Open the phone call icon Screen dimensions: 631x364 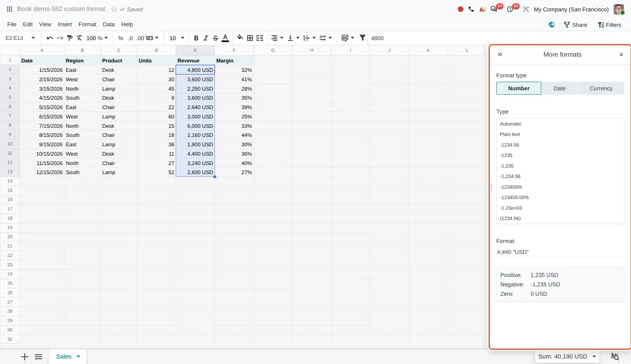(471, 9)
